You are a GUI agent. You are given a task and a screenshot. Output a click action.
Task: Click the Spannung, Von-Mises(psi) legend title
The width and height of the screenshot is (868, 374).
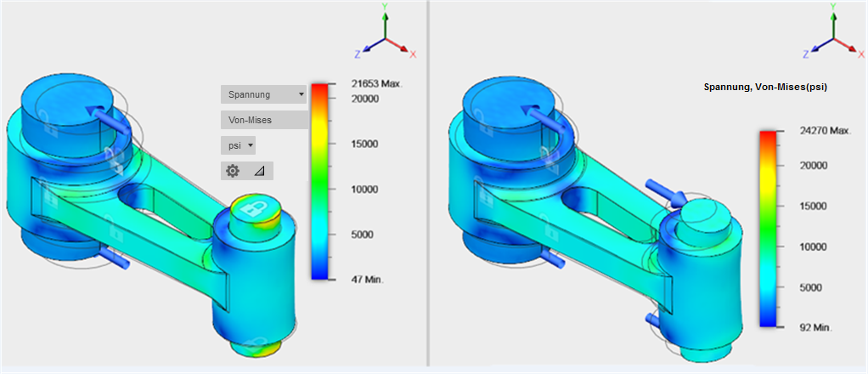[x=765, y=87]
